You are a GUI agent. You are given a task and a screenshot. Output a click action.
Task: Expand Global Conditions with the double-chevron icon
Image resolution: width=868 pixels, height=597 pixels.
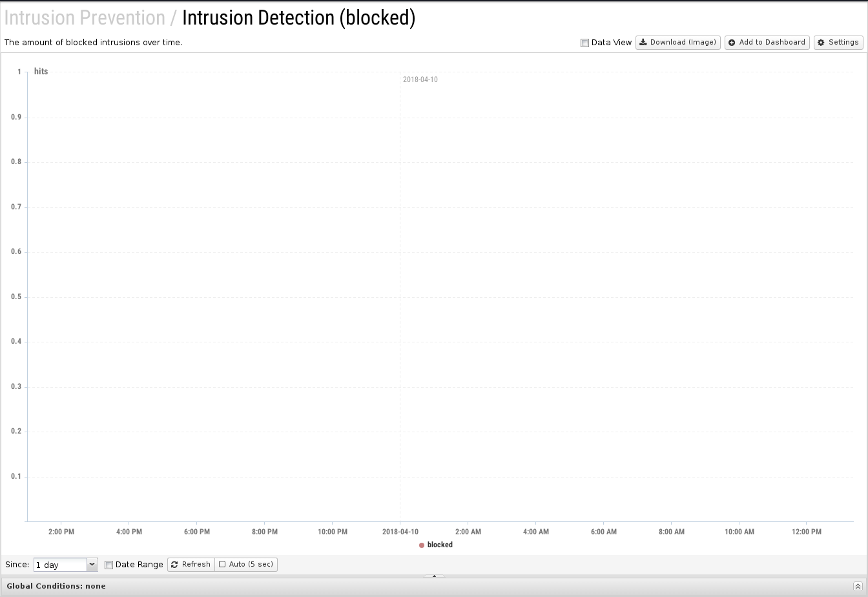pos(858,586)
